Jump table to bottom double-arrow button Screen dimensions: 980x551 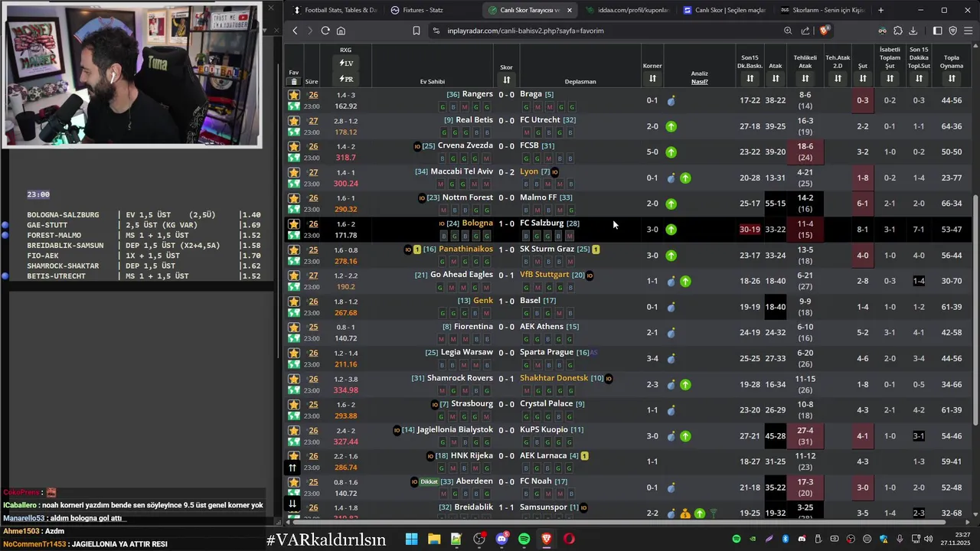(292, 504)
